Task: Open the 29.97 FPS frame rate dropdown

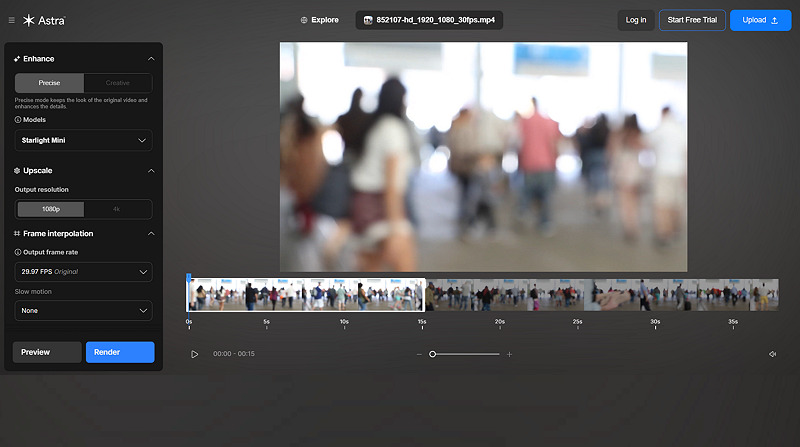Action: [84, 271]
